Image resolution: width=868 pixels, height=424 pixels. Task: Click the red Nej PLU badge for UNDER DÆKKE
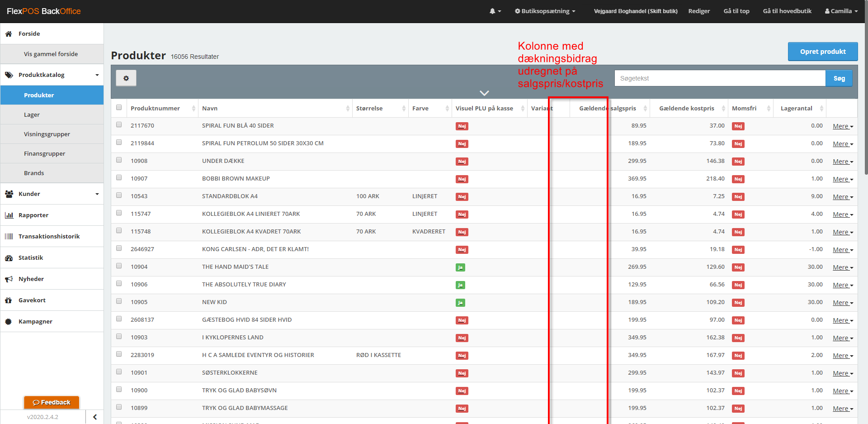point(462,162)
